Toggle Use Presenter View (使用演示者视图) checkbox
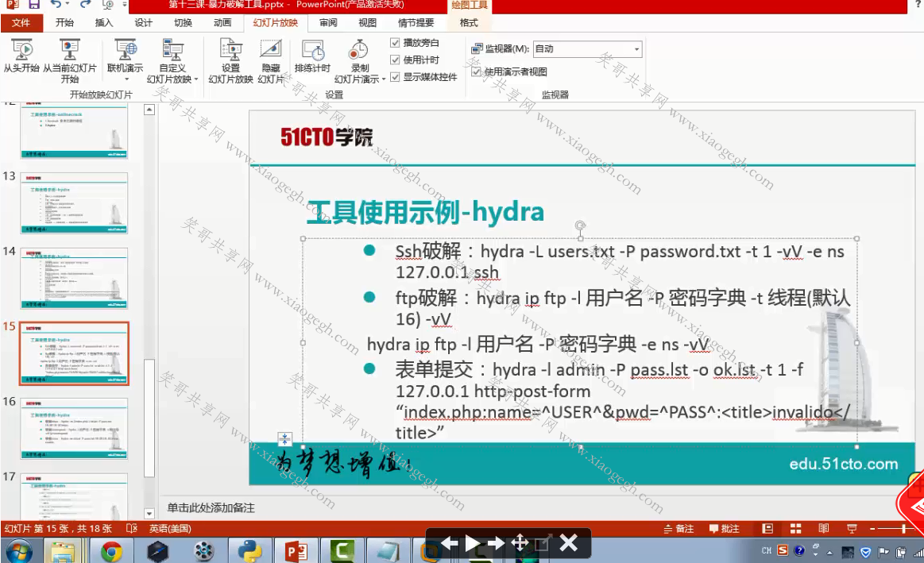924x563 pixels. 476,71
